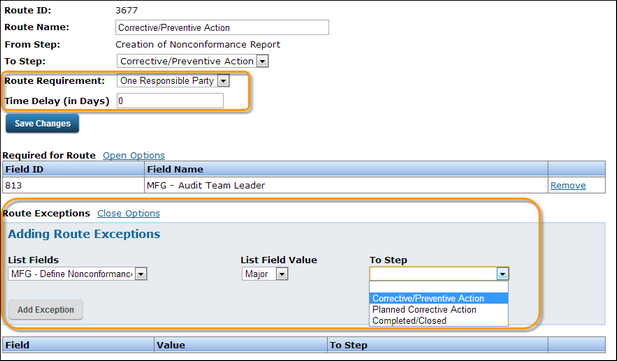Screen dimensions: 617x361
Task: Click the Save Changes button
Action: tap(42, 123)
